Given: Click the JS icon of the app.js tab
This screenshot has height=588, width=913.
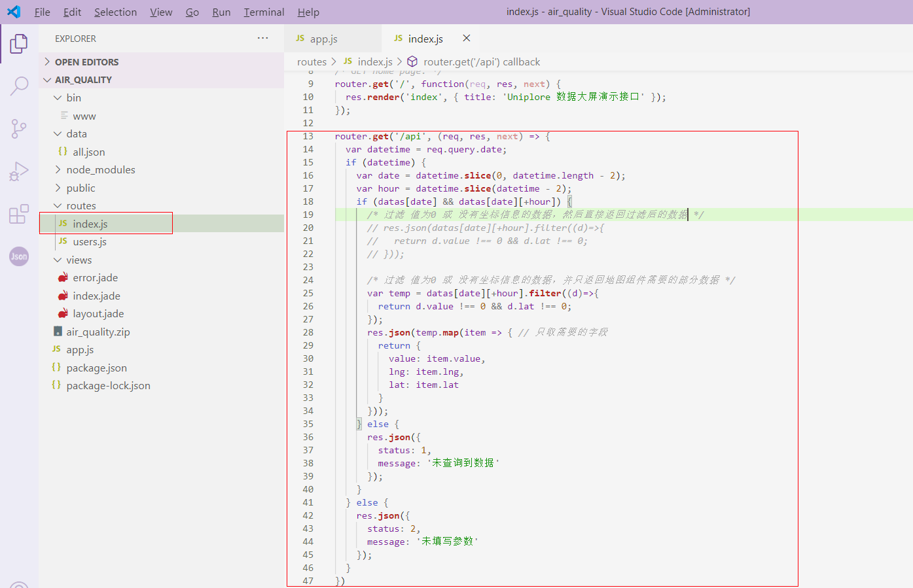Looking at the screenshot, I should click(300, 39).
